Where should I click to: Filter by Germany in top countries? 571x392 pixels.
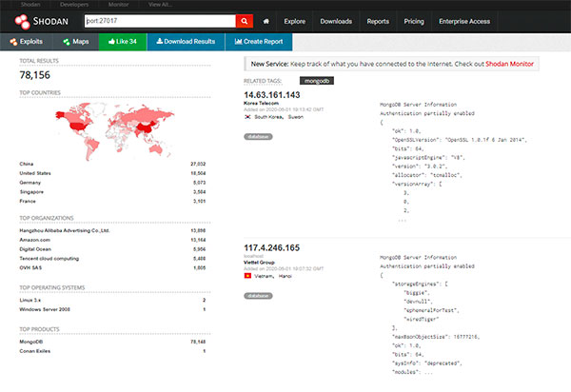tap(30, 183)
